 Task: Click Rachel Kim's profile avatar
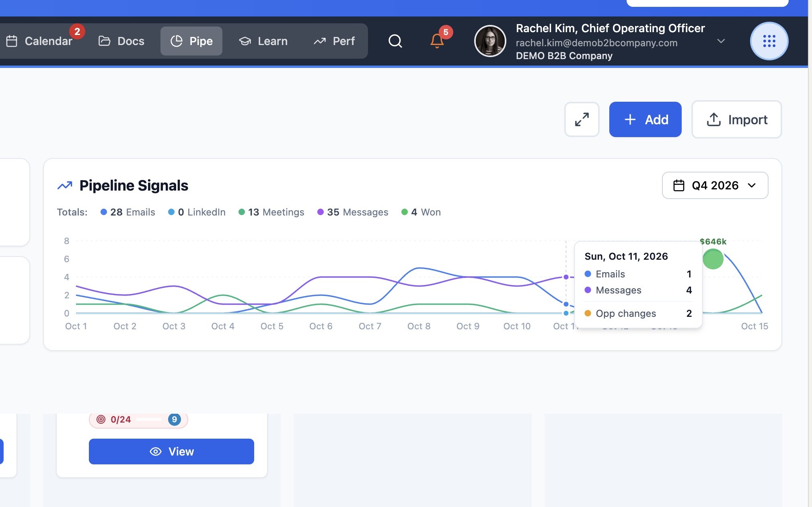pyautogui.click(x=490, y=41)
